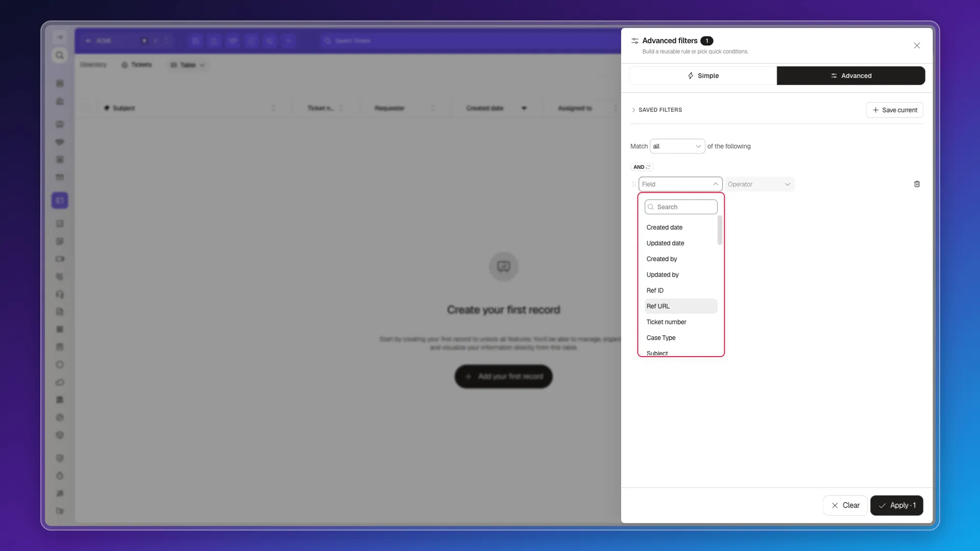Open the Table view dropdown

pos(187,65)
